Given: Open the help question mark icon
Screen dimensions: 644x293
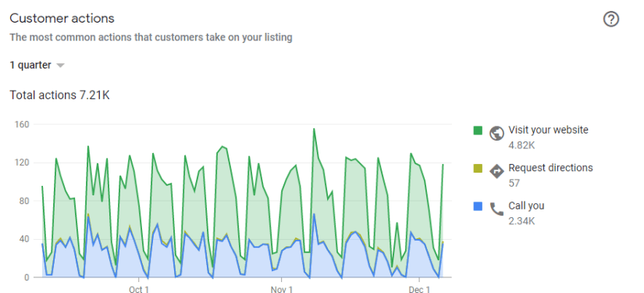Looking at the screenshot, I should [610, 19].
